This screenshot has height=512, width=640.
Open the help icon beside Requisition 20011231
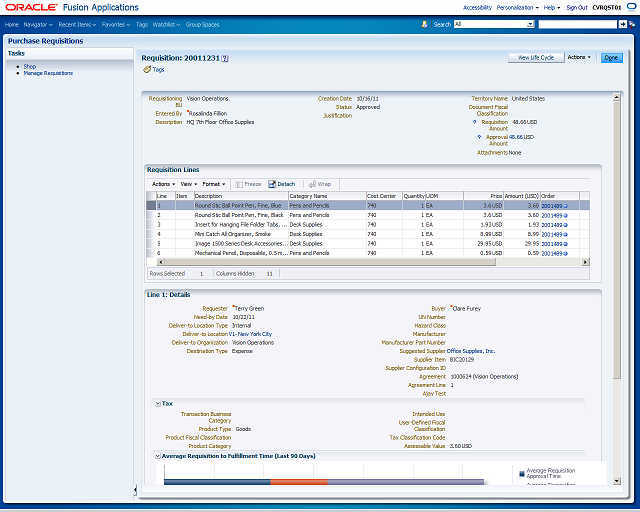point(225,58)
